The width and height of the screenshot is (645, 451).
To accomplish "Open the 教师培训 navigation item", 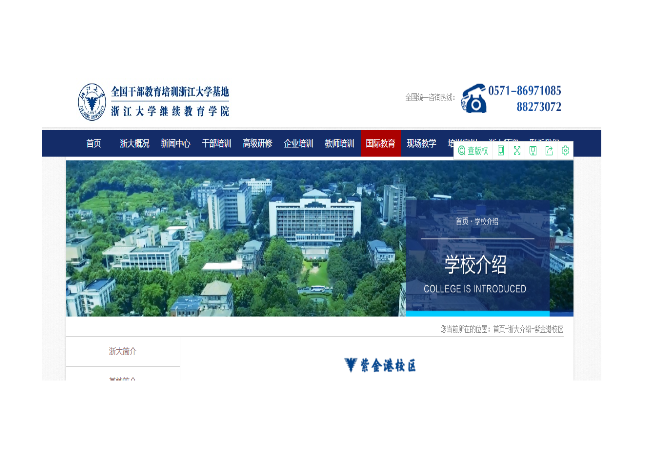I will 340,143.
